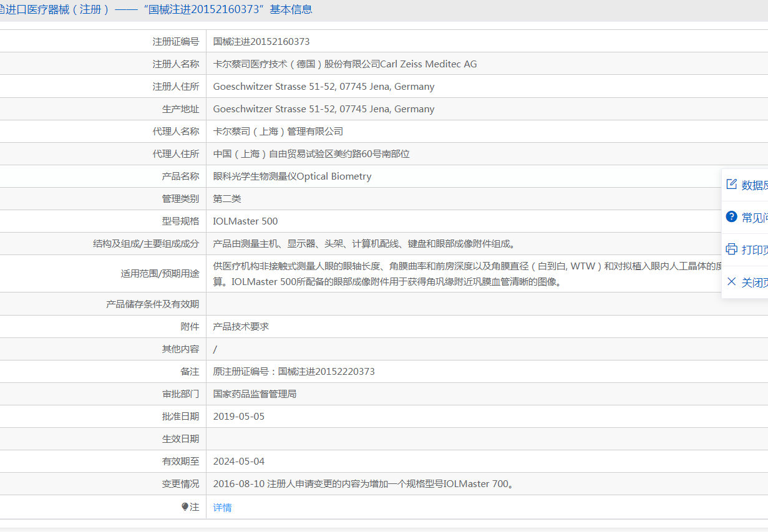The height and width of the screenshot is (532, 768).
Task: Click the 生产地址 field label
Action: point(181,109)
